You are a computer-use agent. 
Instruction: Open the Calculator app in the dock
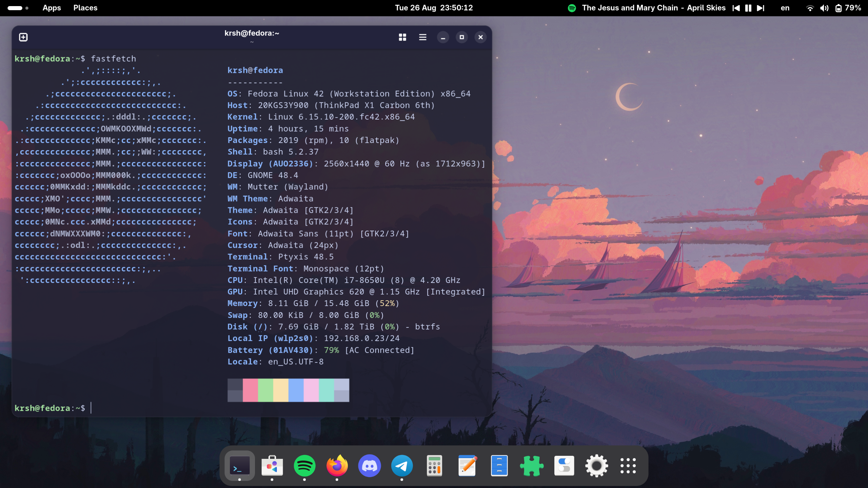coord(434,466)
